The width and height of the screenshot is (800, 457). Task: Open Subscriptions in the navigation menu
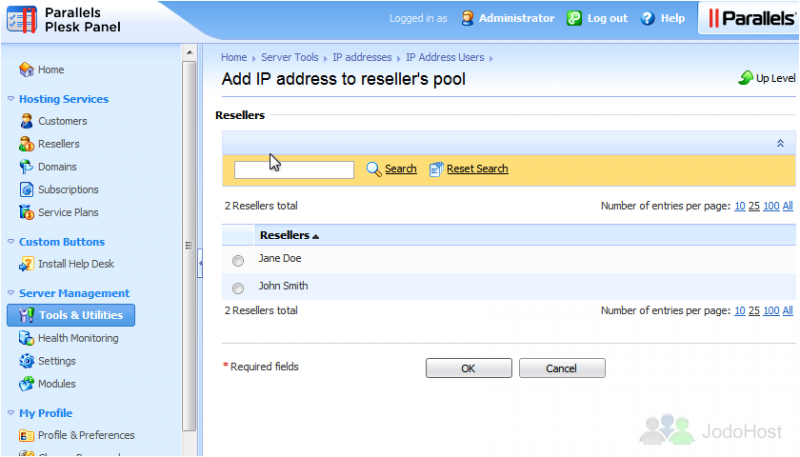[x=68, y=189]
